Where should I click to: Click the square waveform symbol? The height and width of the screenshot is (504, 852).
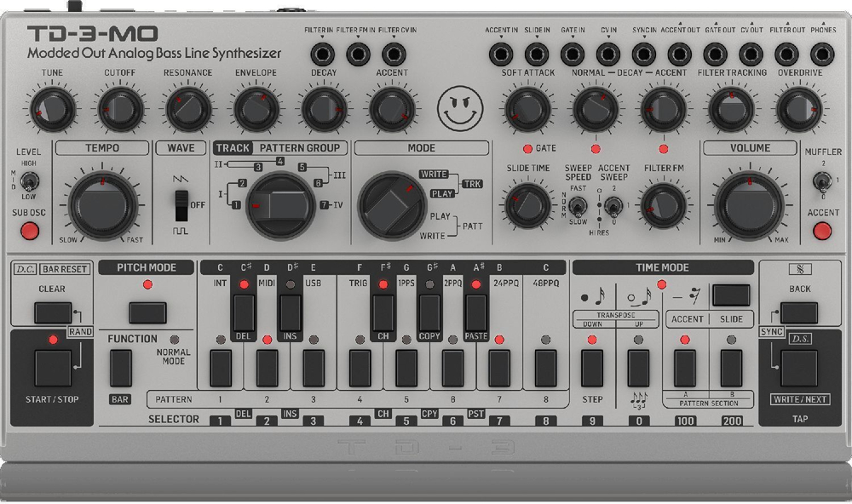coord(181,231)
